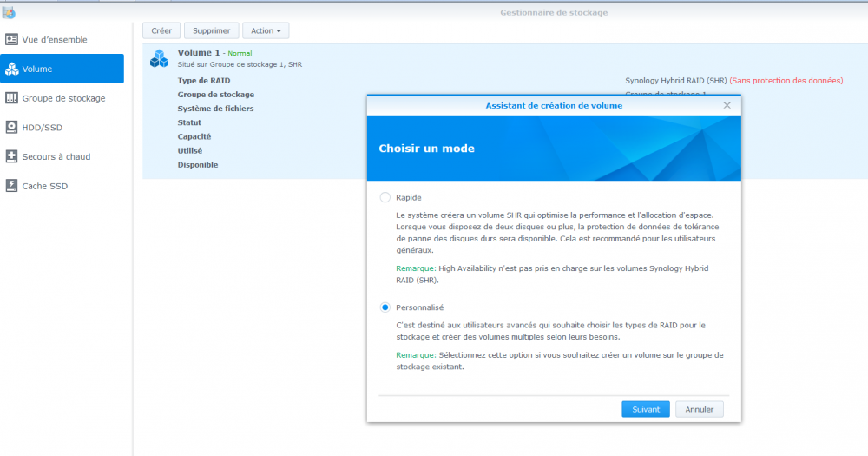Open Vue d'ensemble section

click(x=62, y=39)
